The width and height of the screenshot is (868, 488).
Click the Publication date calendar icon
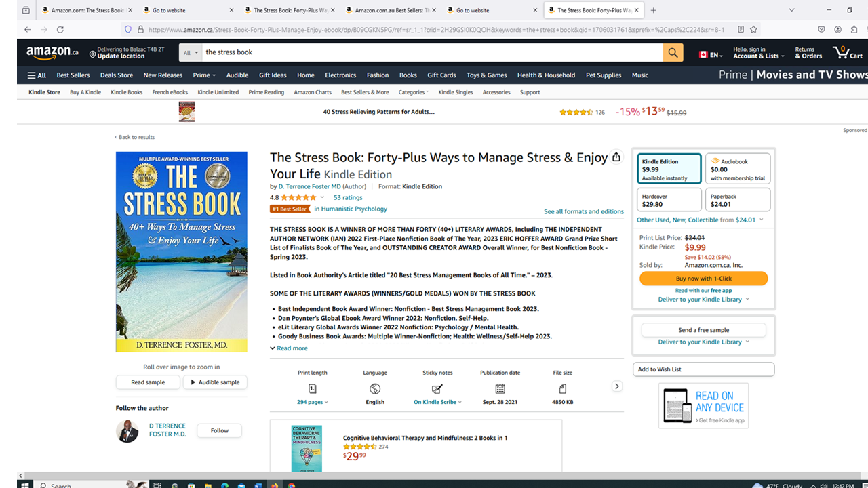pyautogui.click(x=500, y=388)
